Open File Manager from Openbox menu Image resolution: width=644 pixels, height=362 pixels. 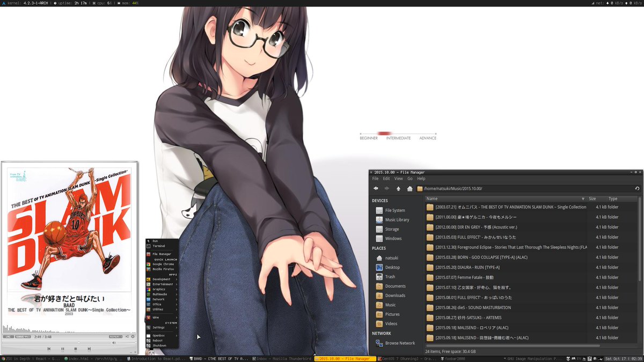click(162, 254)
